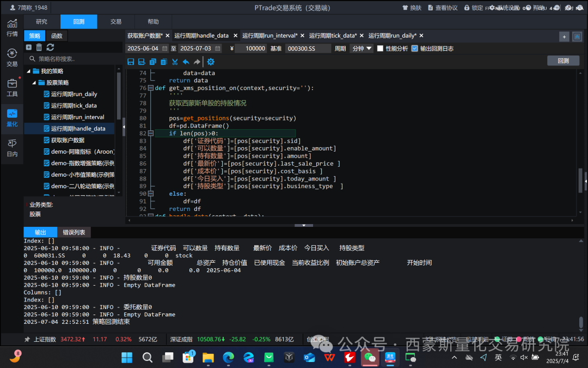Close the 运行周期run_daily editor tab

tap(421, 35)
